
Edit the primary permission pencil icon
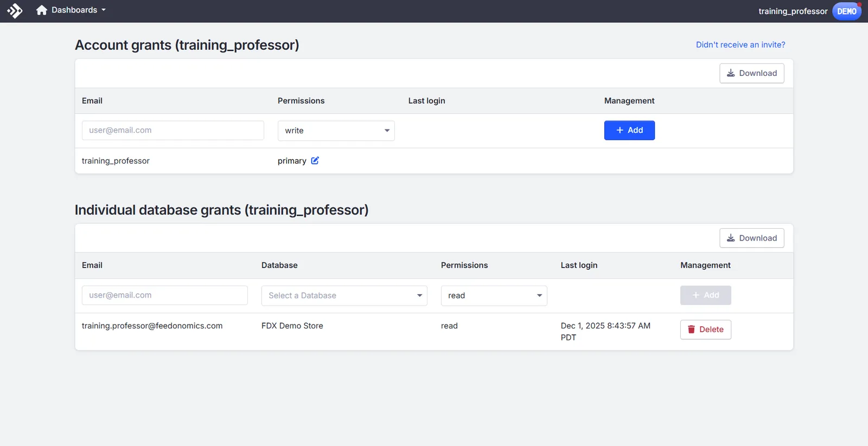tap(315, 160)
